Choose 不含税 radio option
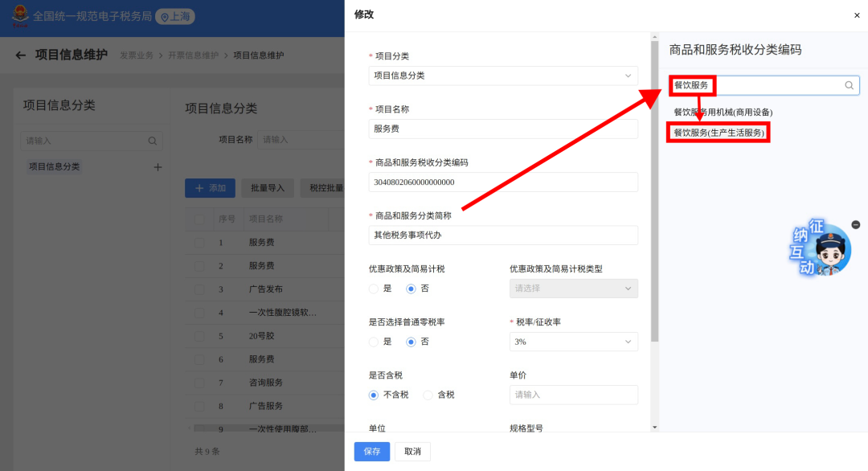This screenshot has height=471, width=868. [x=374, y=395]
